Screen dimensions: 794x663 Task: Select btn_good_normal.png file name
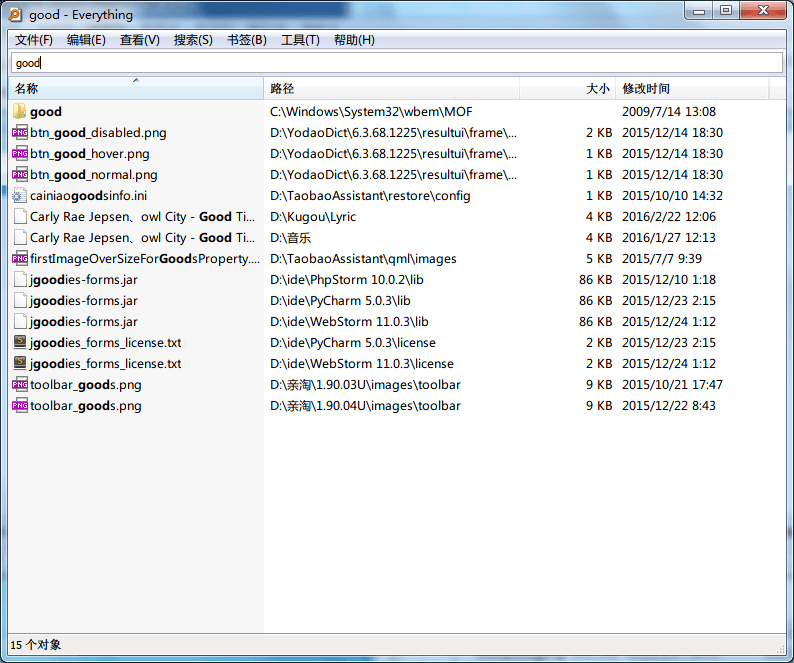tap(93, 175)
